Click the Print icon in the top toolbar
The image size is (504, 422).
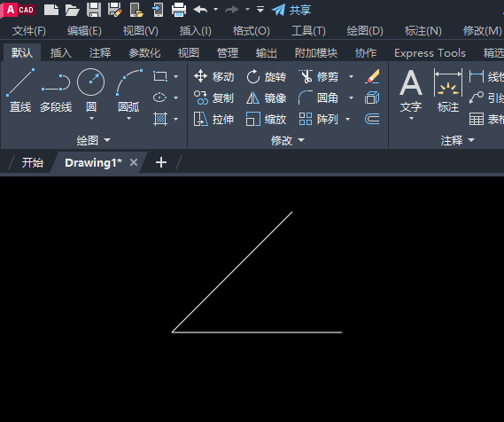point(179,10)
